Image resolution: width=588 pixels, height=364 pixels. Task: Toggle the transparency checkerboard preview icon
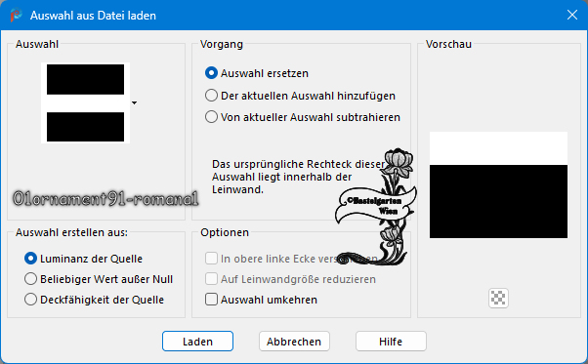click(x=498, y=298)
